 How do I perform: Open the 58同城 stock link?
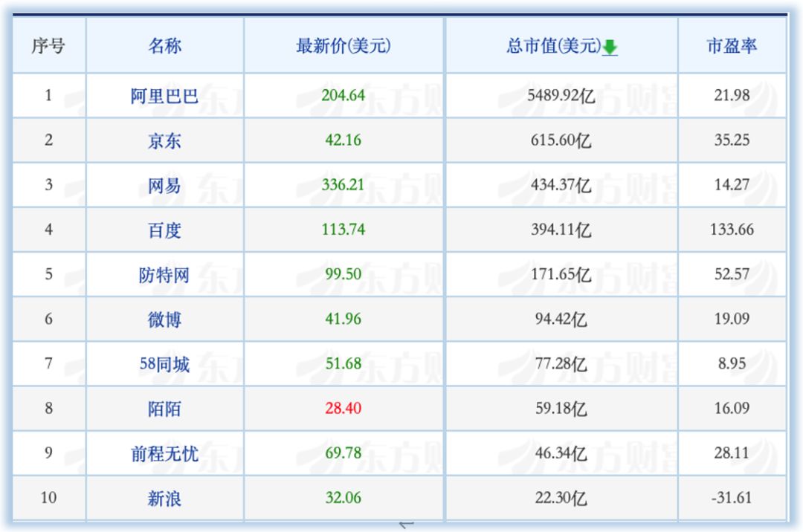pyautogui.click(x=164, y=364)
